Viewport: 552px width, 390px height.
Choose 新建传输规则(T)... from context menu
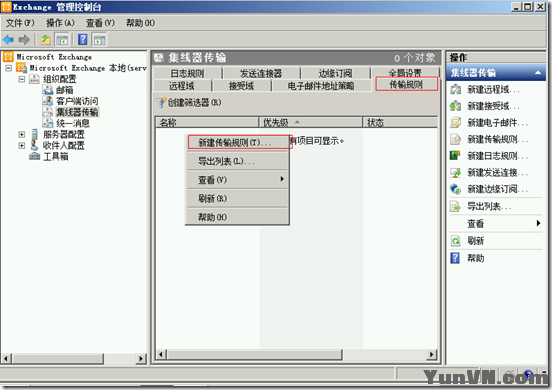point(237,143)
